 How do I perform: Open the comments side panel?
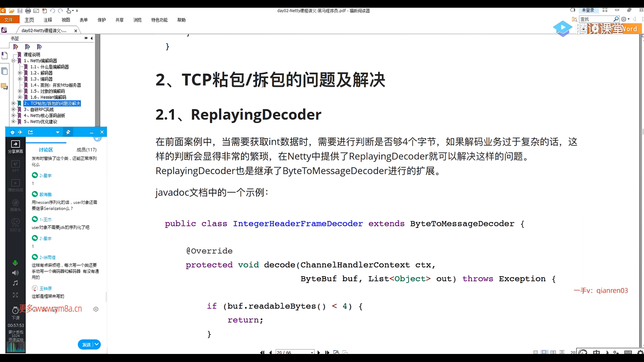click(4, 86)
